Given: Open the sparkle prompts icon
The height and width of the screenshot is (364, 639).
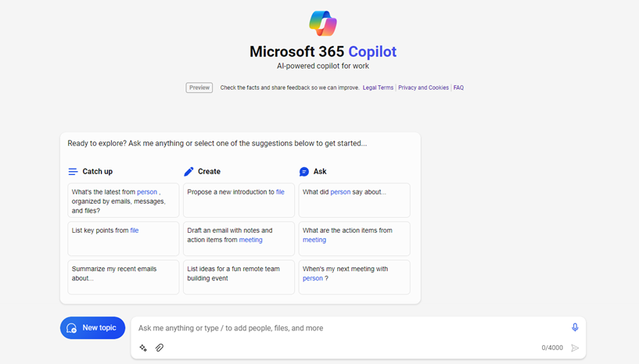Looking at the screenshot, I should coord(143,348).
